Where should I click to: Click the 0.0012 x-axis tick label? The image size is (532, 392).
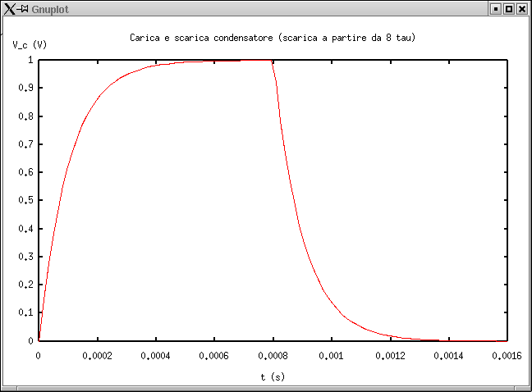pos(390,356)
